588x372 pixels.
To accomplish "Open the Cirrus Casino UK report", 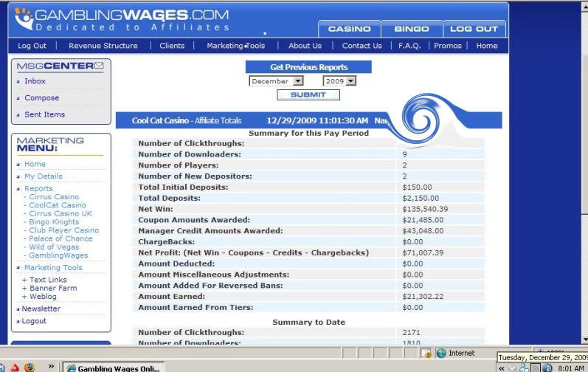I will (60, 213).
